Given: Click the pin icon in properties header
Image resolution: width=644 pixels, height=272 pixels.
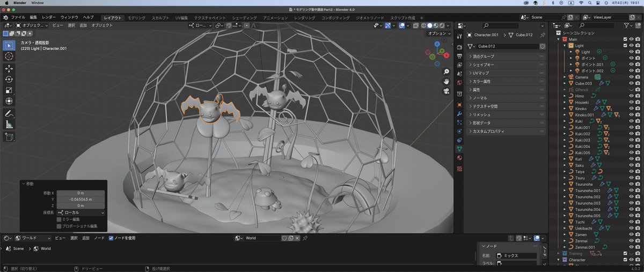Looking at the screenshot, I should (x=542, y=35).
